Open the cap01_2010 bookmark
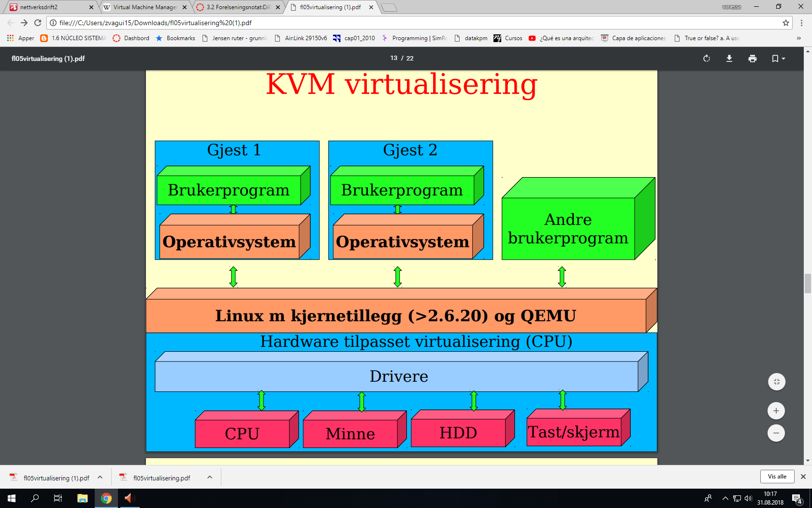The image size is (812, 508). [354, 38]
